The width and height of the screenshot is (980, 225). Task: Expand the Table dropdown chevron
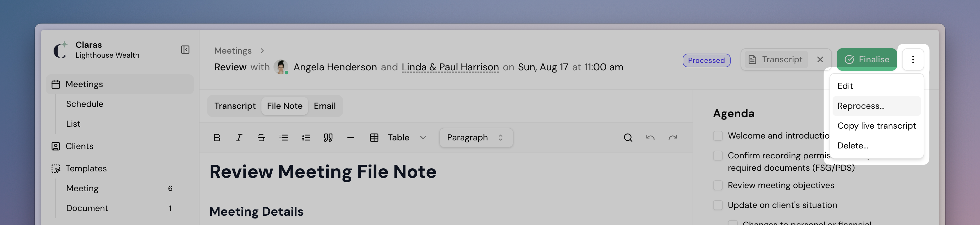[x=423, y=137]
